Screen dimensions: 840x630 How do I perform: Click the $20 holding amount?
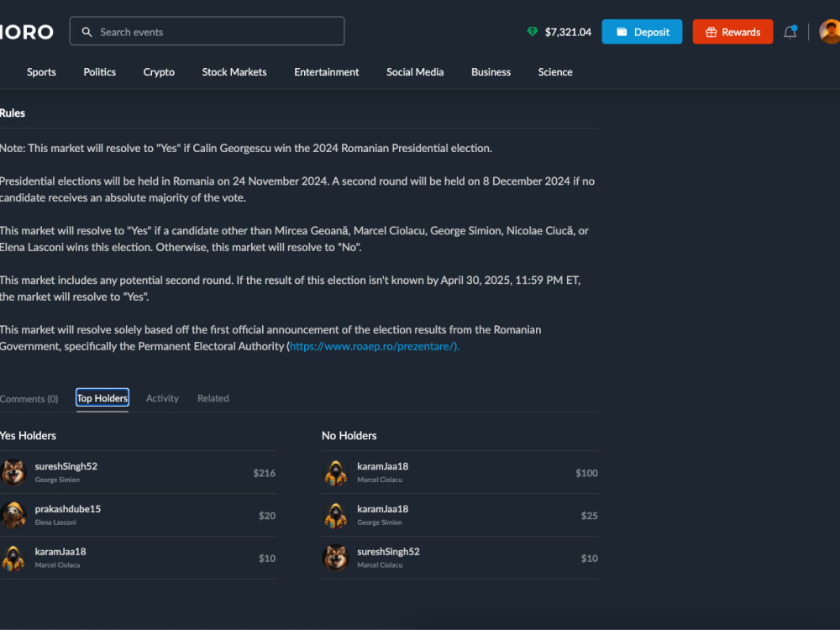click(x=267, y=516)
